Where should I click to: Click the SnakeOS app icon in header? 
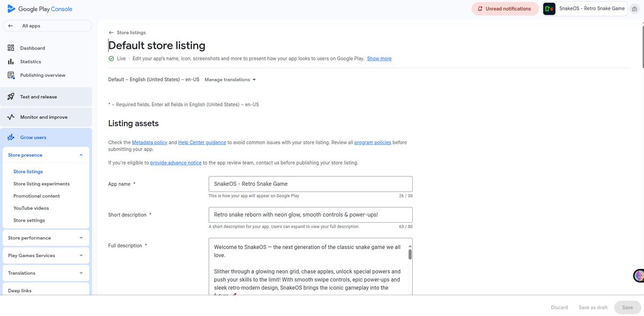(x=549, y=9)
